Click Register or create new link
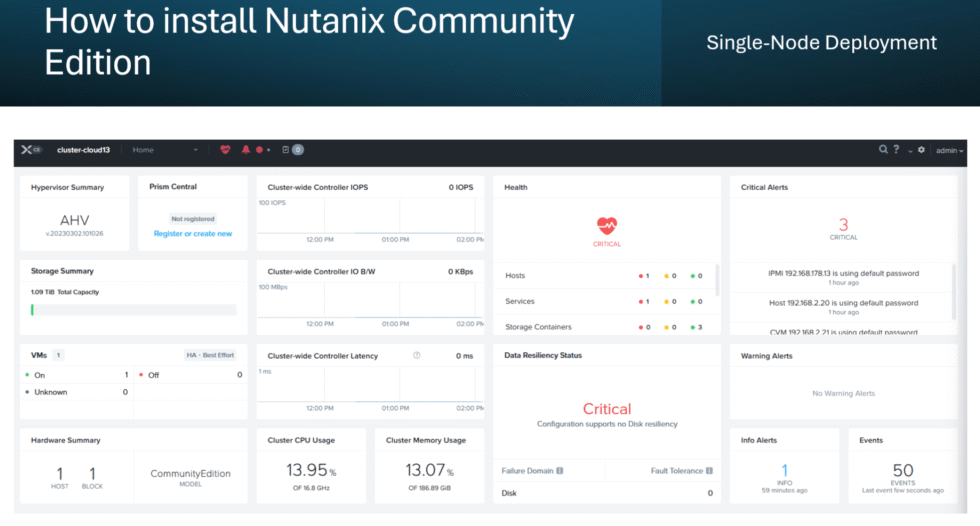 (x=192, y=234)
